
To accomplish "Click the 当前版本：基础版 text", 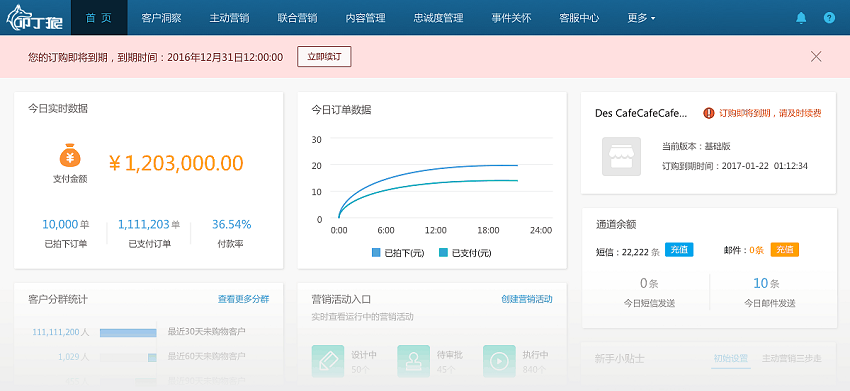I will click(x=697, y=146).
